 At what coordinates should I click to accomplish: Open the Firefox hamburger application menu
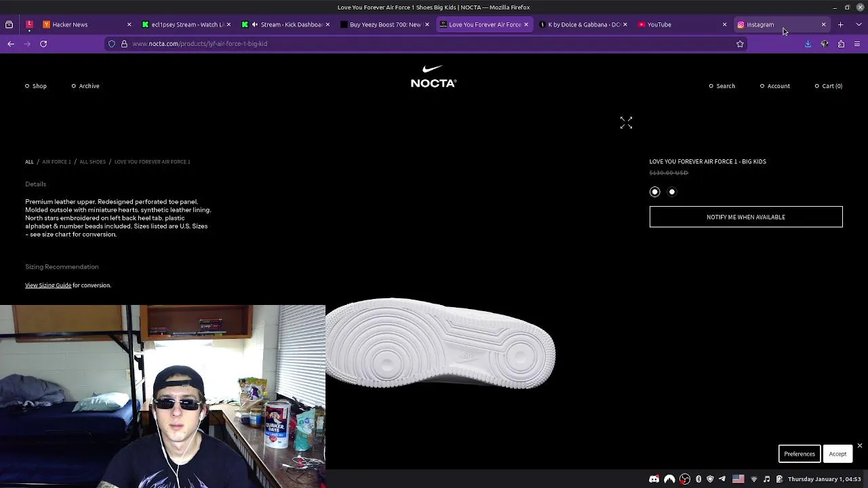pyautogui.click(x=857, y=43)
